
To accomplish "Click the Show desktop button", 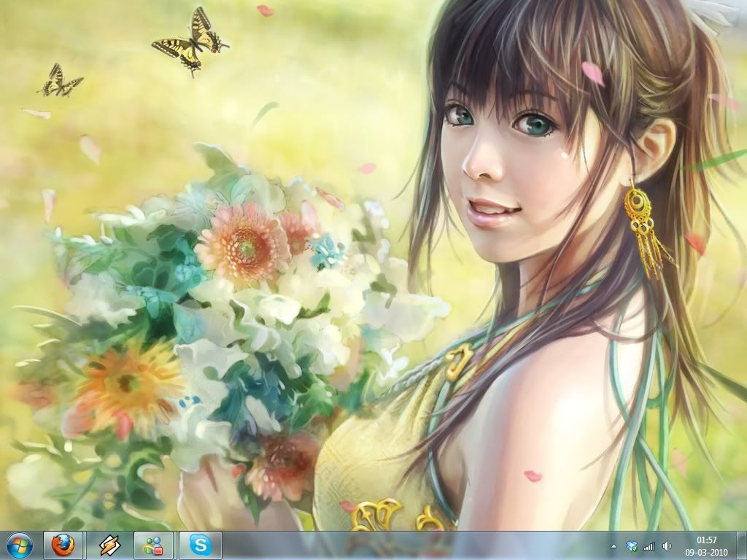I will (742, 545).
